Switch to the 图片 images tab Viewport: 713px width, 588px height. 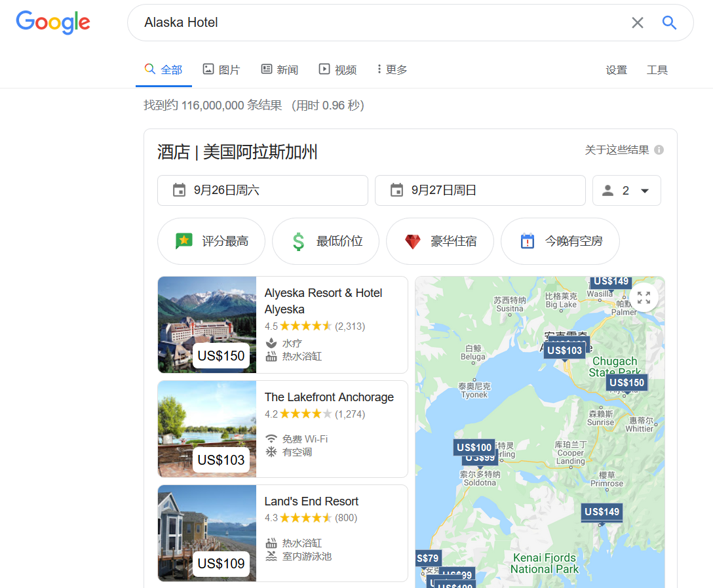pos(222,69)
